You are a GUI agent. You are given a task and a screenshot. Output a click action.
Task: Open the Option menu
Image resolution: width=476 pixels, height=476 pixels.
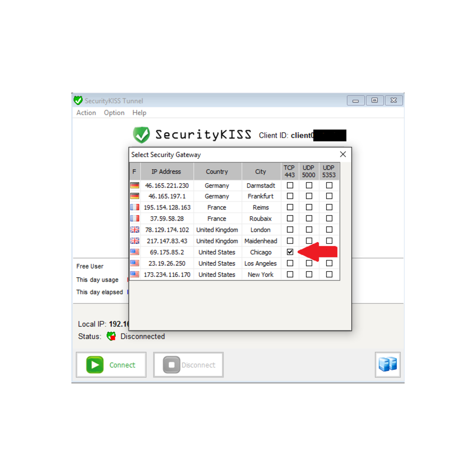point(114,113)
